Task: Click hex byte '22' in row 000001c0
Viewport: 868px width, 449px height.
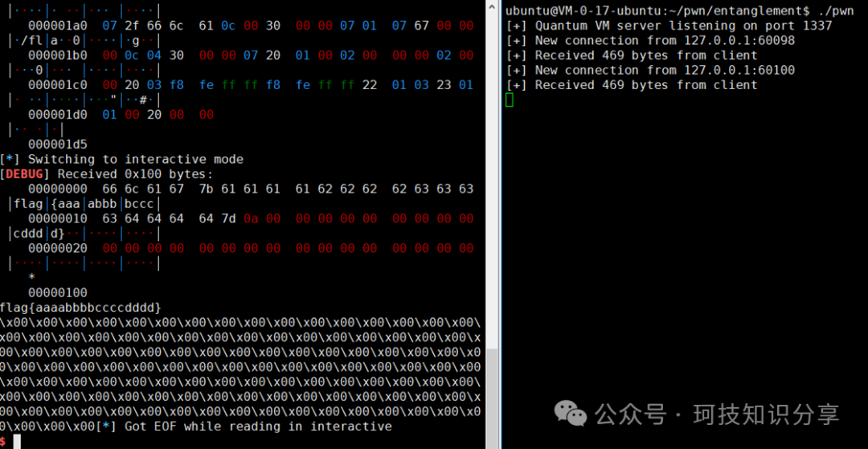Action: (x=370, y=85)
